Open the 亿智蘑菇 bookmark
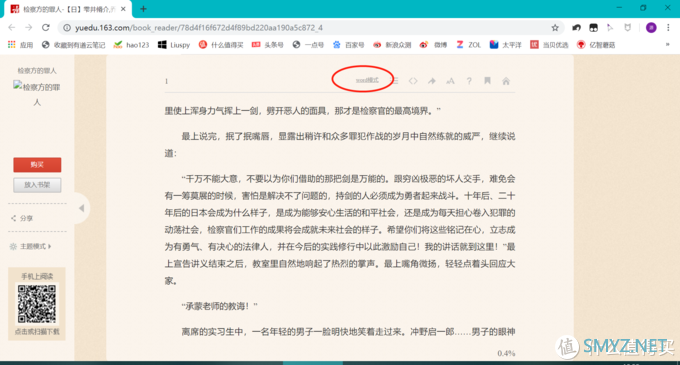 pyautogui.click(x=596, y=45)
